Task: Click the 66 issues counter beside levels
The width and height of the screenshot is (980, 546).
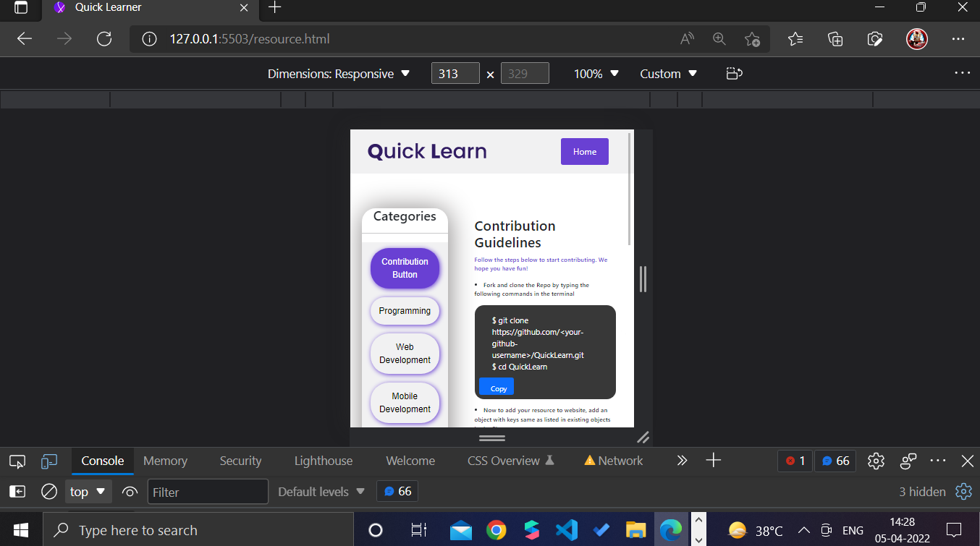Action: (x=397, y=492)
